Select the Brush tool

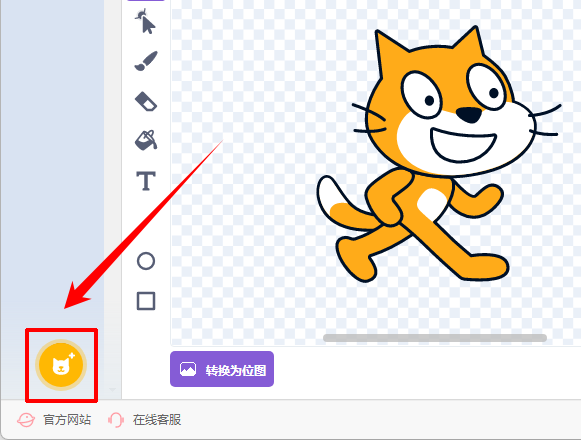[x=146, y=61]
